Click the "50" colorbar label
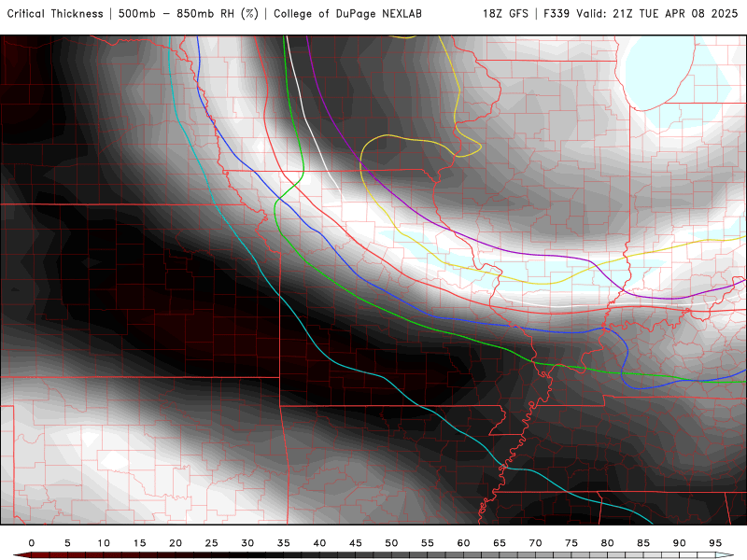Screen dimensions: 747x560 click(x=391, y=543)
